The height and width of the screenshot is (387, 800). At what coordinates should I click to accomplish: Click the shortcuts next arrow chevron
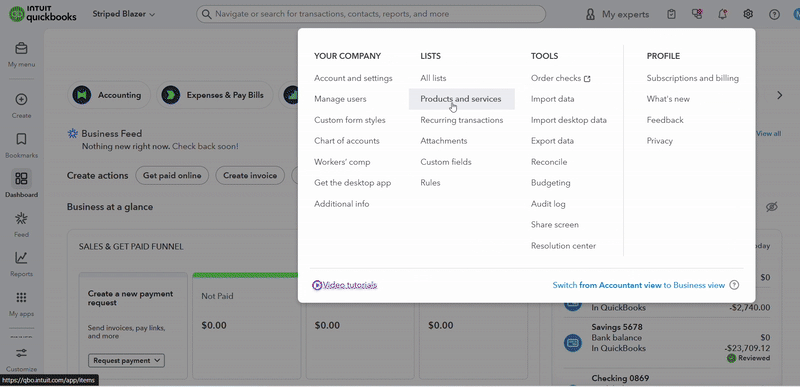click(779, 95)
